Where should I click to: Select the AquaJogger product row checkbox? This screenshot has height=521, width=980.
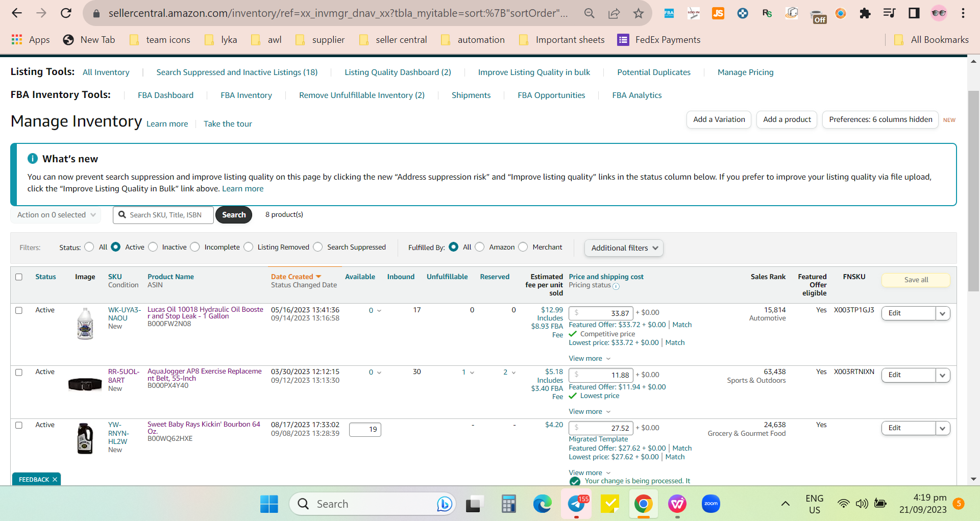pyautogui.click(x=19, y=373)
